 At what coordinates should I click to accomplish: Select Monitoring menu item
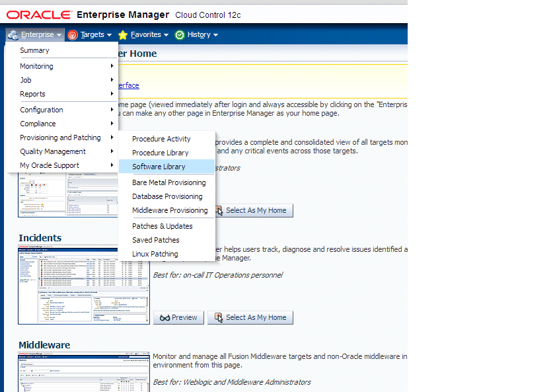tap(61, 66)
